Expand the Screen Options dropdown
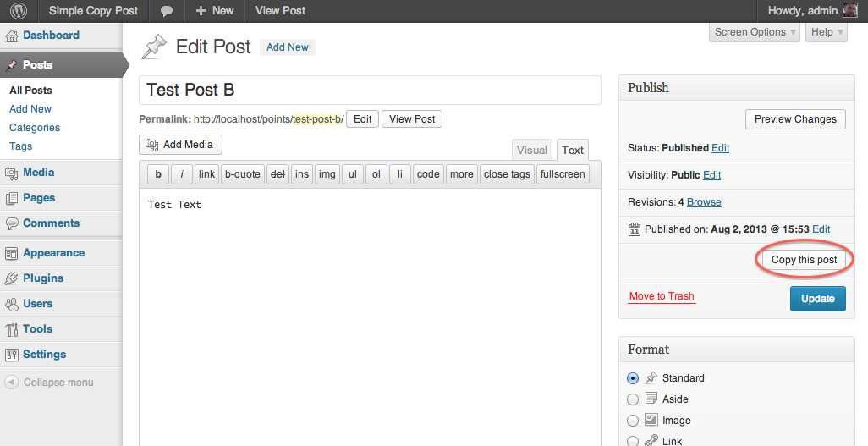 [x=755, y=32]
